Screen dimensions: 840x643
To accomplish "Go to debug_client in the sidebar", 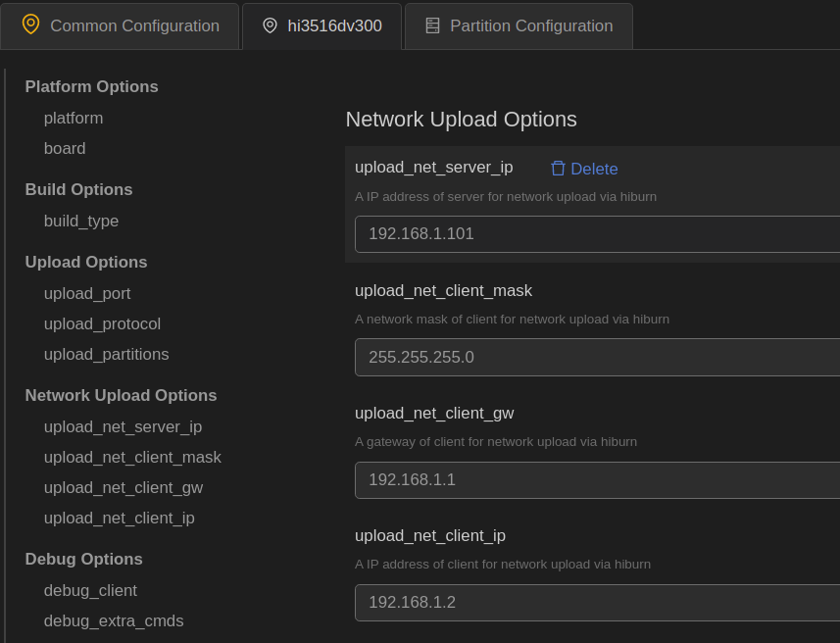I will pos(90,590).
